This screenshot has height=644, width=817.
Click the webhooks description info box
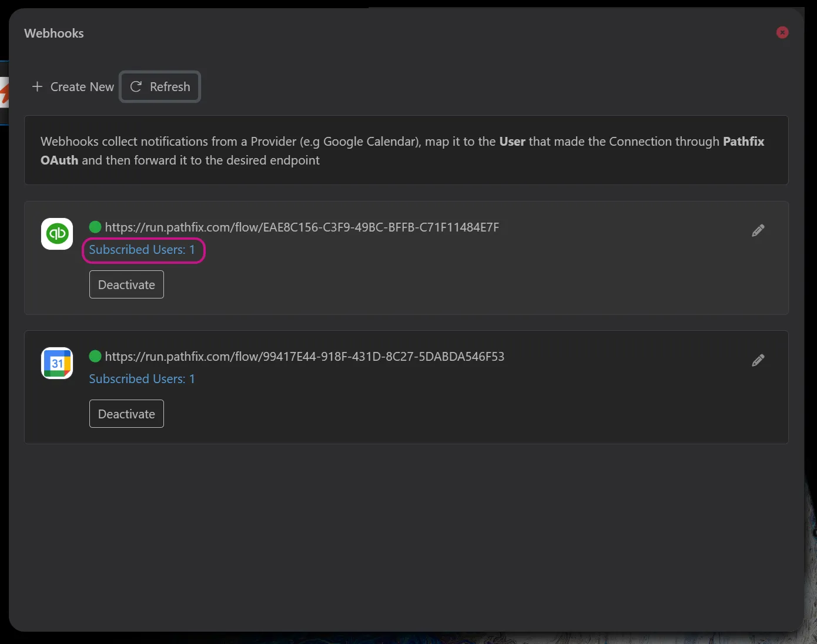tap(406, 150)
